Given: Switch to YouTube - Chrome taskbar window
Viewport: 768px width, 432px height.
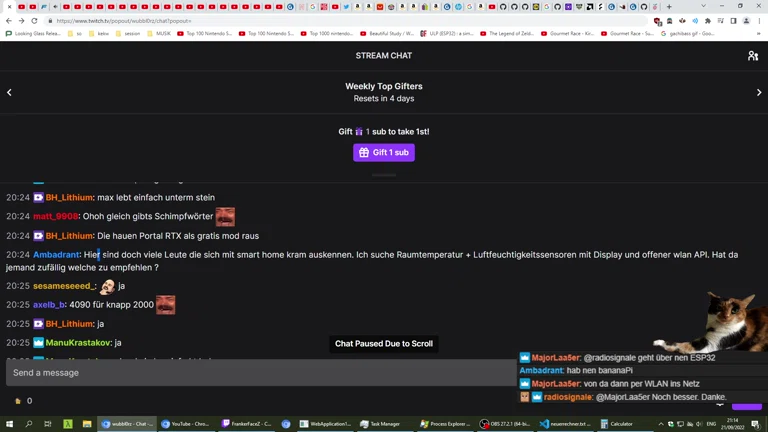Looking at the screenshot, I should point(186,424).
